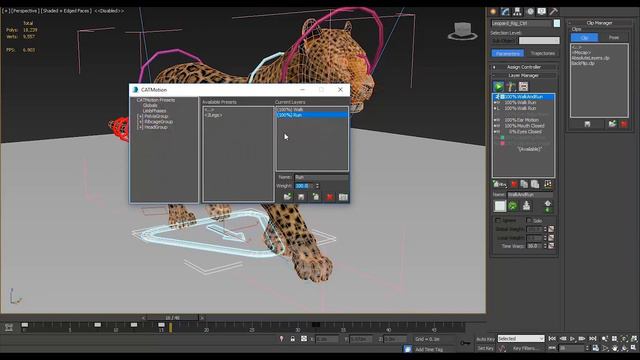The width and height of the screenshot is (640, 360).
Task: Open mini curve editor at timeline left
Action: tap(9, 327)
